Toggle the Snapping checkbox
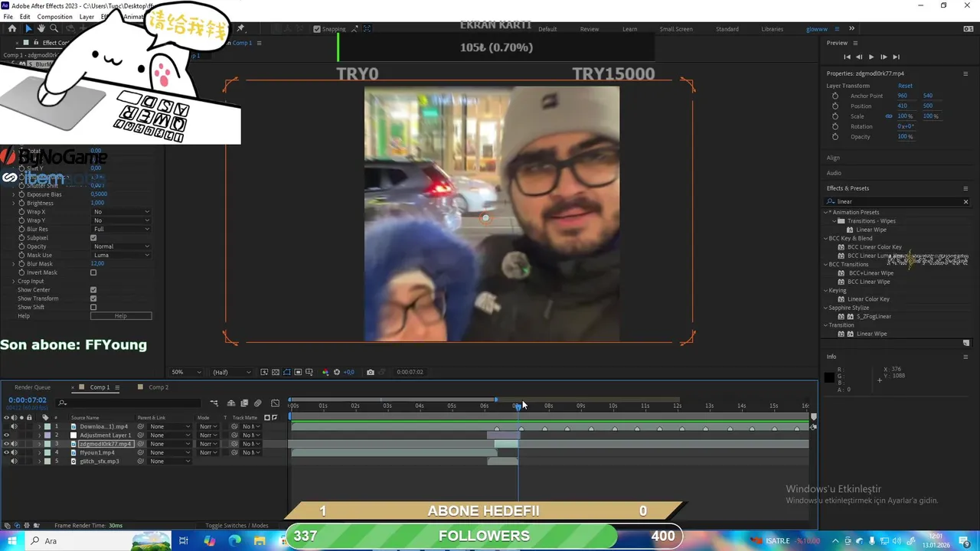Image resolution: width=980 pixels, height=551 pixels. click(x=317, y=29)
